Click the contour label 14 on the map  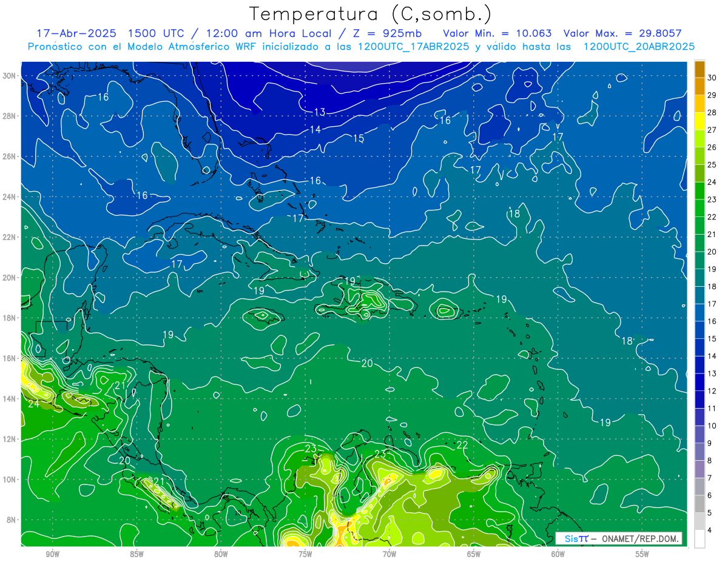(315, 130)
